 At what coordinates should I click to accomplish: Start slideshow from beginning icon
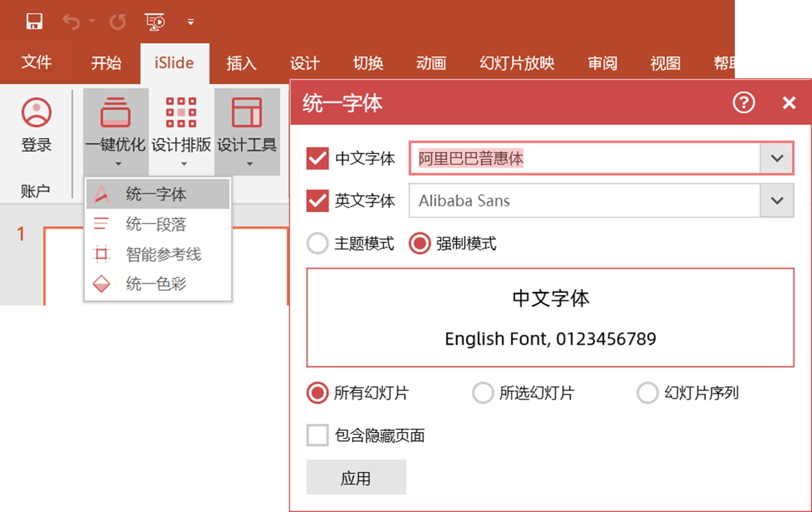pyautogui.click(x=155, y=22)
